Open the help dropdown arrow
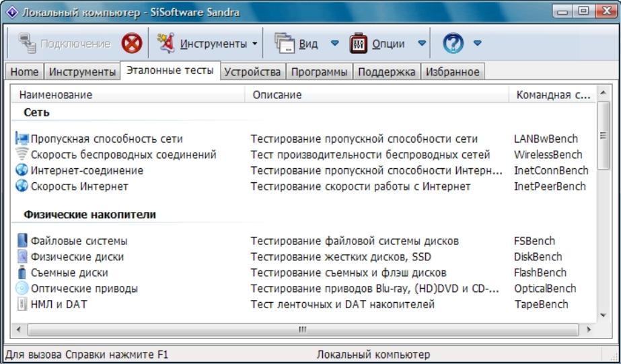This screenshot has width=621, height=364. (x=478, y=43)
